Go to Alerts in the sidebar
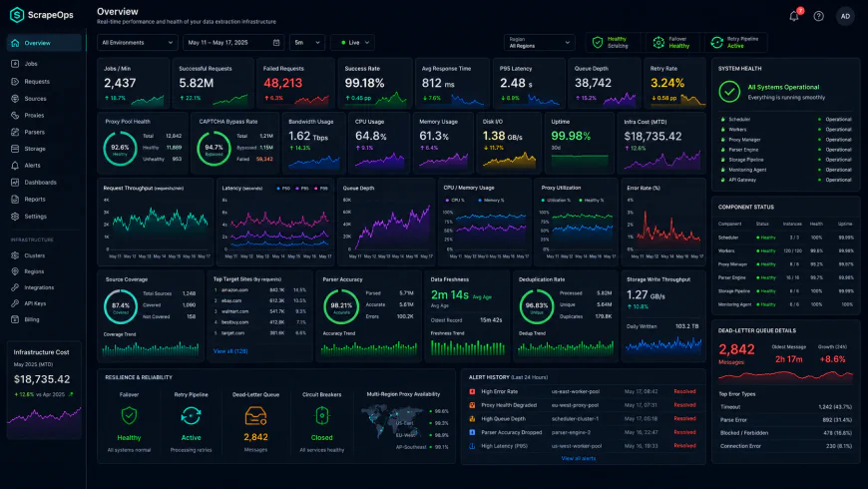This screenshot has height=489, width=868. click(x=44, y=165)
